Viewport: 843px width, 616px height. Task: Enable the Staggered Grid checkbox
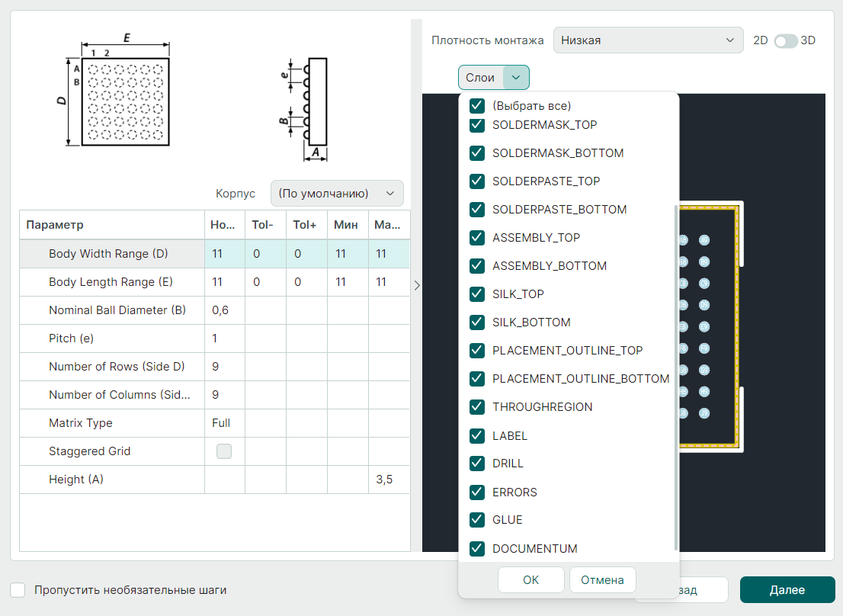224,451
